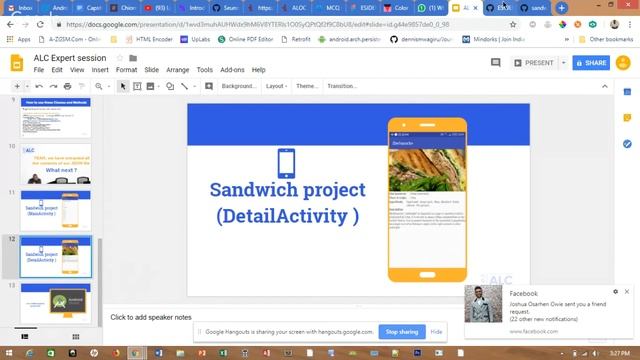640x360 pixels.
Task: Open the Transition… panel
Action: click(342, 86)
